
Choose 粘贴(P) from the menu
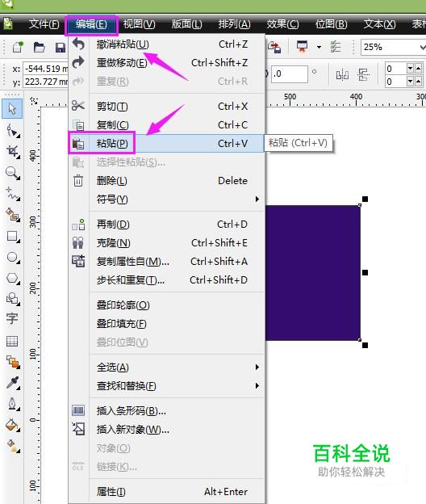pyautogui.click(x=167, y=143)
